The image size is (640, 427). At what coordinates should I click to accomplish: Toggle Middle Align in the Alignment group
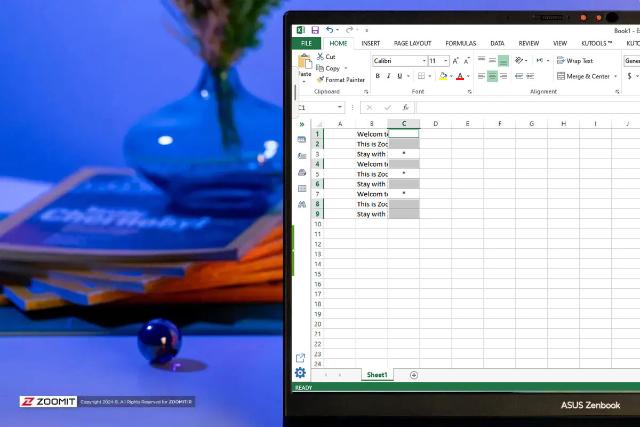point(493,60)
